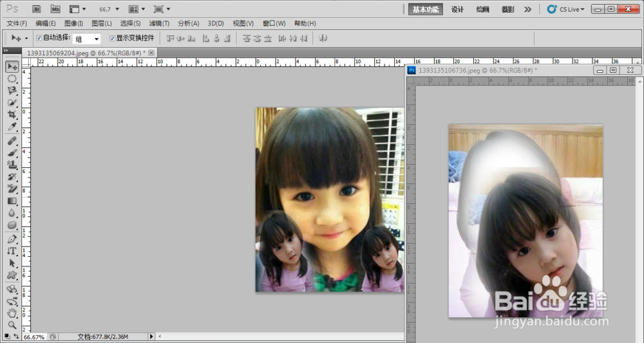Select the 3D Camera Orbit tool
644x343 pixels.
tap(12, 302)
